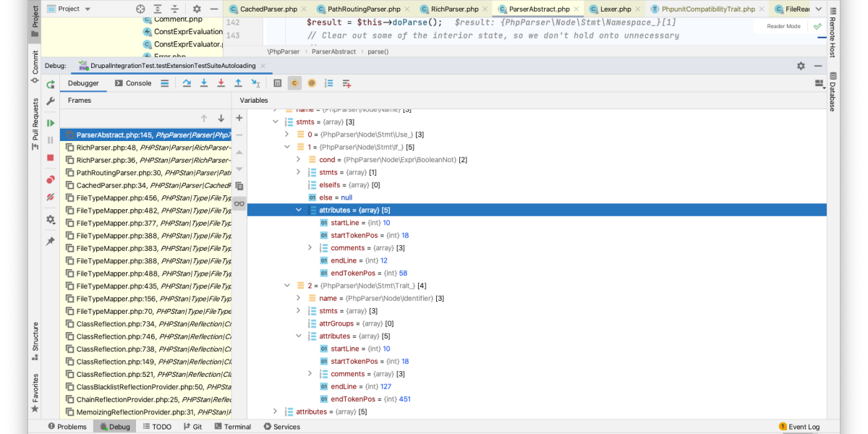Select frame CachedParser.php:34

[145, 185]
